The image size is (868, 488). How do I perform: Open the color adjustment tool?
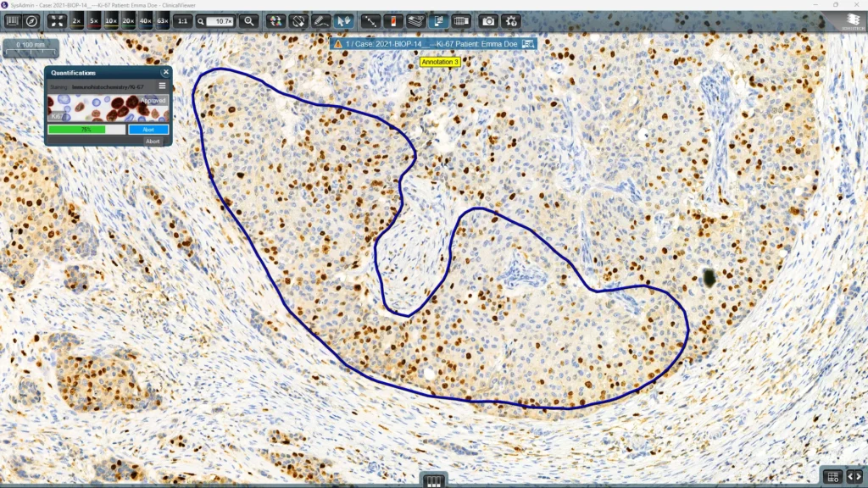pyautogui.click(x=275, y=21)
